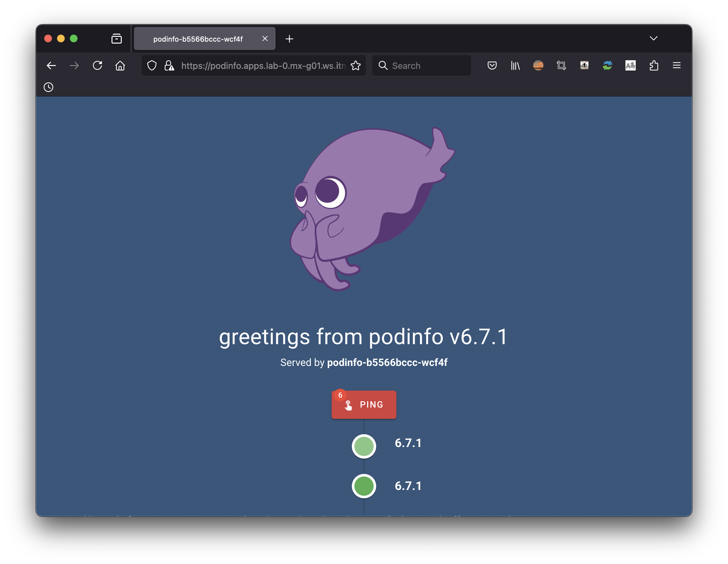Open tracking protection shield icon
This screenshot has height=564, width=728.
pyautogui.click(x=152, y=66)
